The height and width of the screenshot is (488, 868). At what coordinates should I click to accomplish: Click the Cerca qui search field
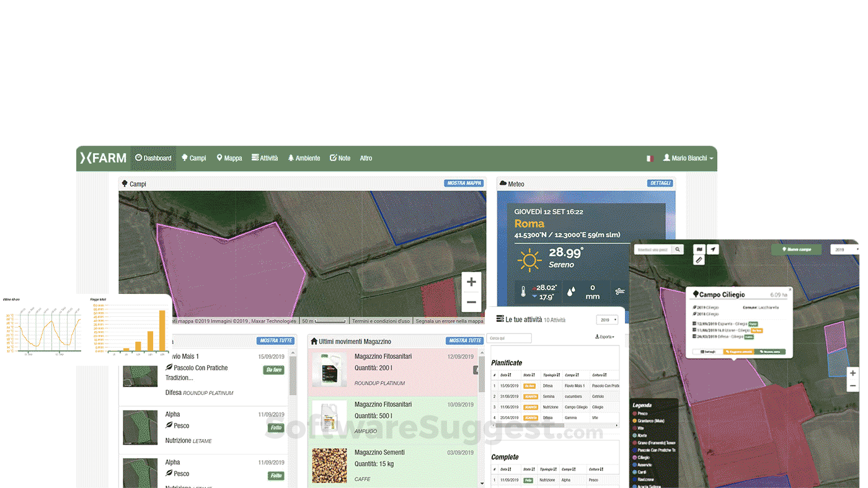click(x=509, y=339)
